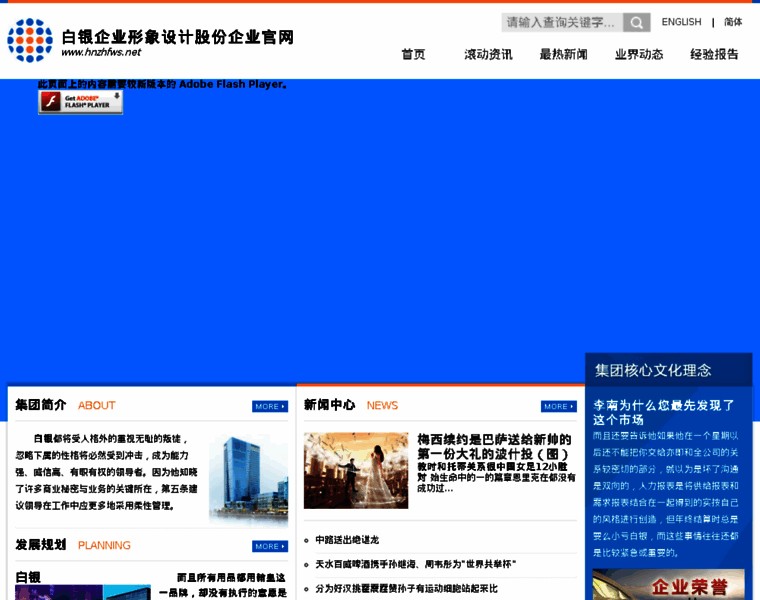The width and height of the screenshot is (760, 600).
Task: Open the 最热新闻 menu item
Action: point(563,54)
